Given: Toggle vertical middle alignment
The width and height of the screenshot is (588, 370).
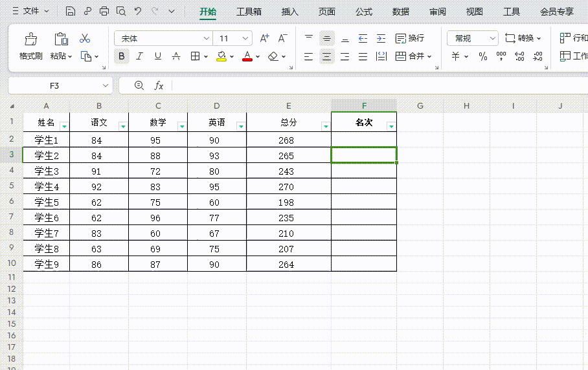Looking at the screenshot, I should coord(327,38).
